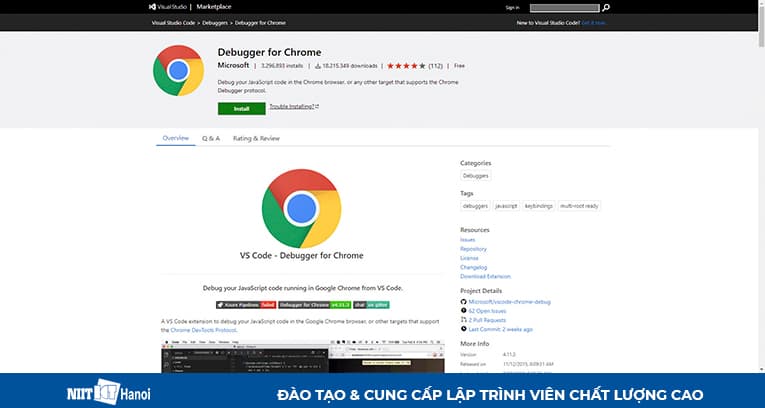
Task: Click the star rating (112) reviews
Action: pos(415,65)
